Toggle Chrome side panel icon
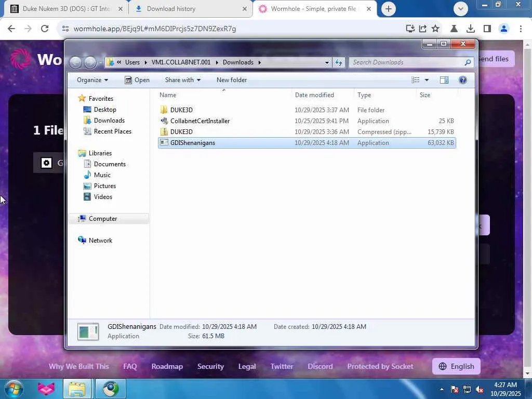 click(487, 29)
